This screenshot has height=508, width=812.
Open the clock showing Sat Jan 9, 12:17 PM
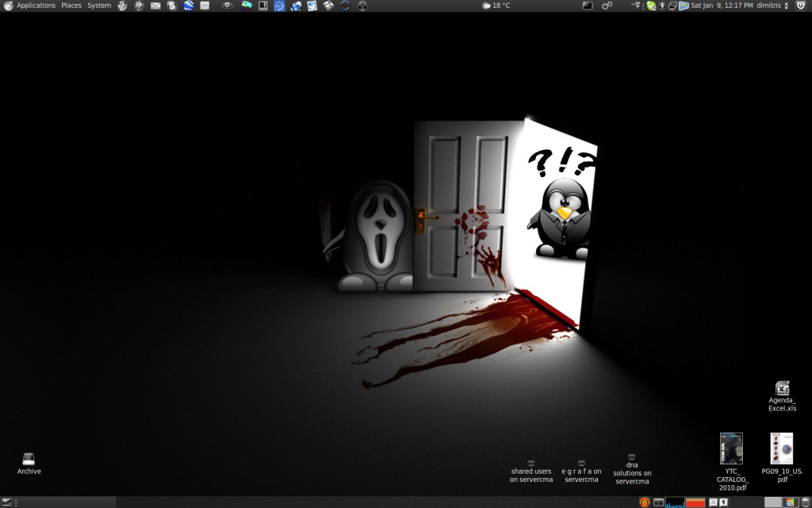point(722,6)
